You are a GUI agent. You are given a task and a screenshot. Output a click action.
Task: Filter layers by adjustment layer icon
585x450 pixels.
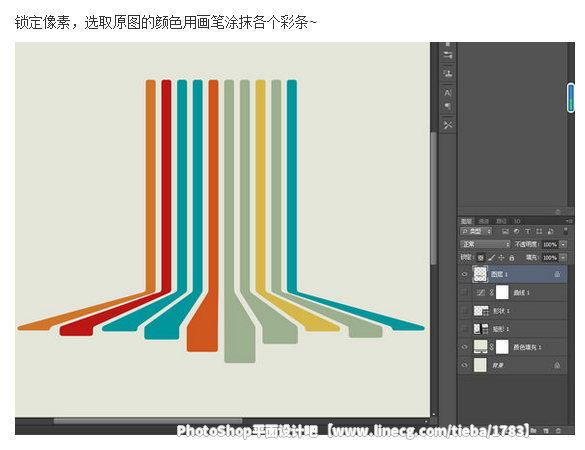516,231
